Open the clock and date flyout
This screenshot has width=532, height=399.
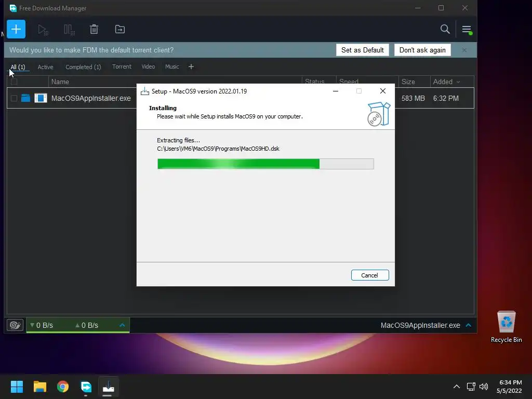coord(509,387)
